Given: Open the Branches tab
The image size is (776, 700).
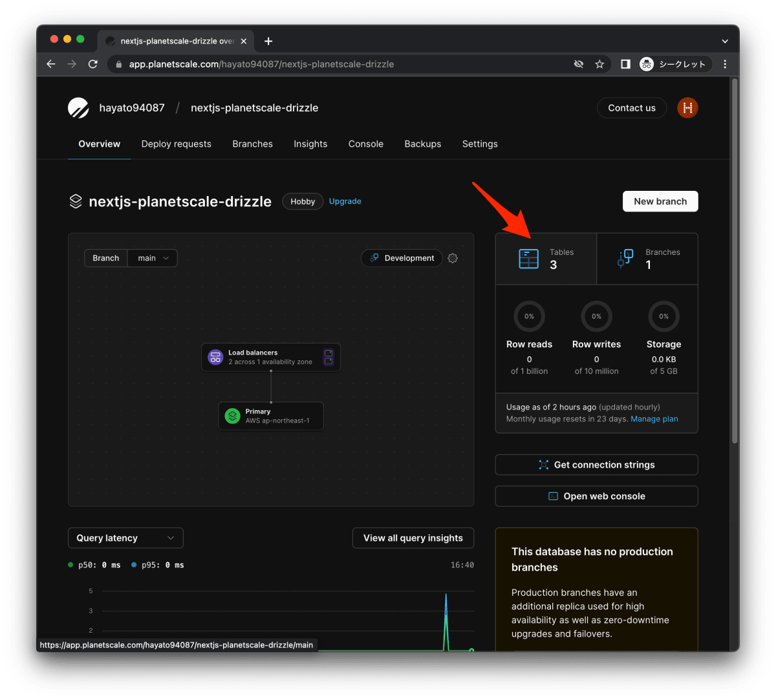Looking at the screenshot, I should [x=253, y=144].
